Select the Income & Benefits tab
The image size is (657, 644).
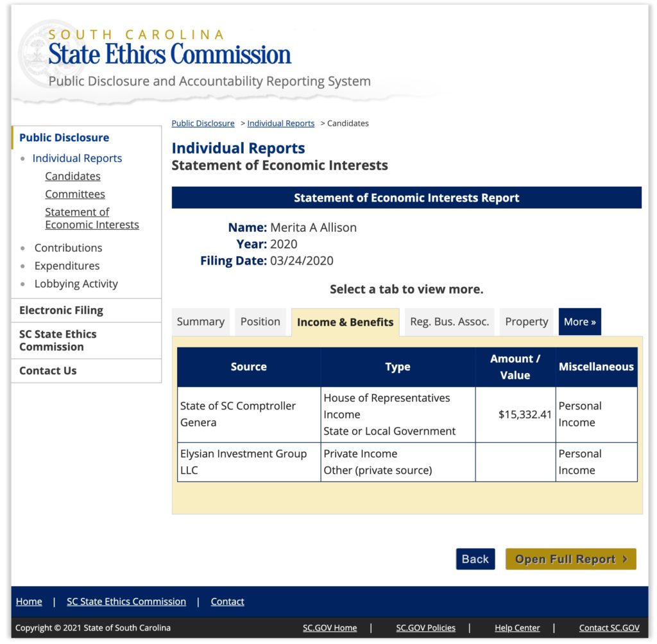click(345, 322)
